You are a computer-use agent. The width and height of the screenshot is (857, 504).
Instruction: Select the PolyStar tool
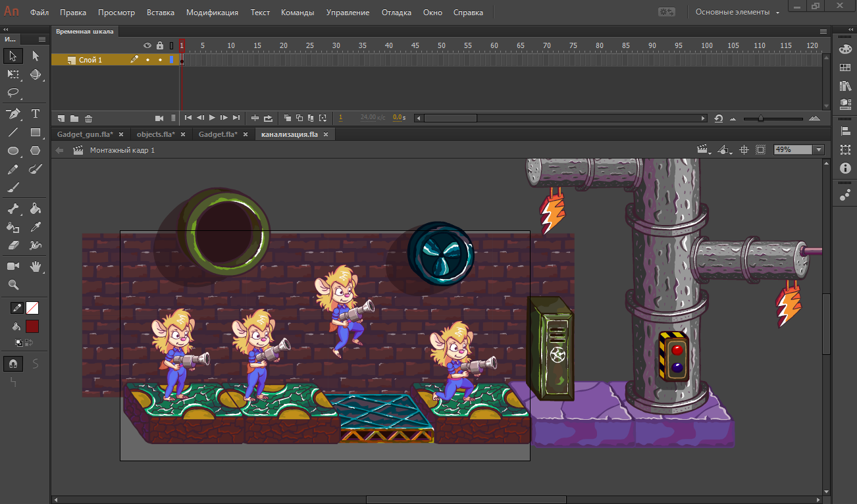(36, 151)
